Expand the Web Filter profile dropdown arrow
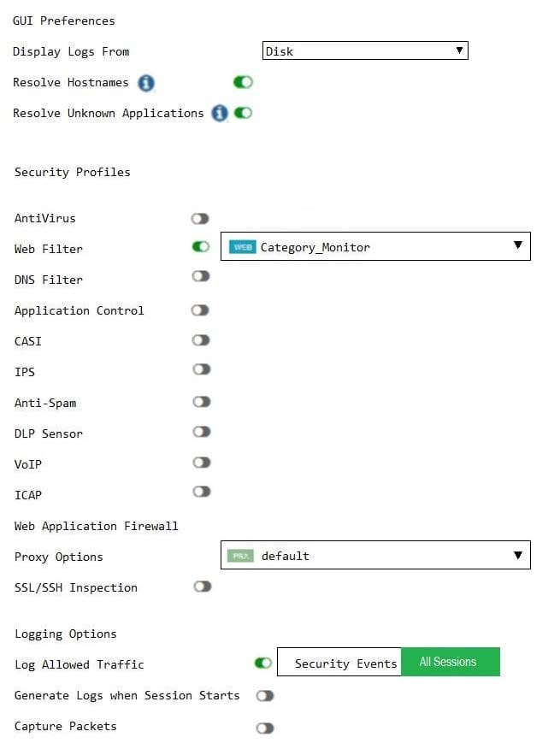Viewport: 560px width, 749px height. click(x=518, y=245)
